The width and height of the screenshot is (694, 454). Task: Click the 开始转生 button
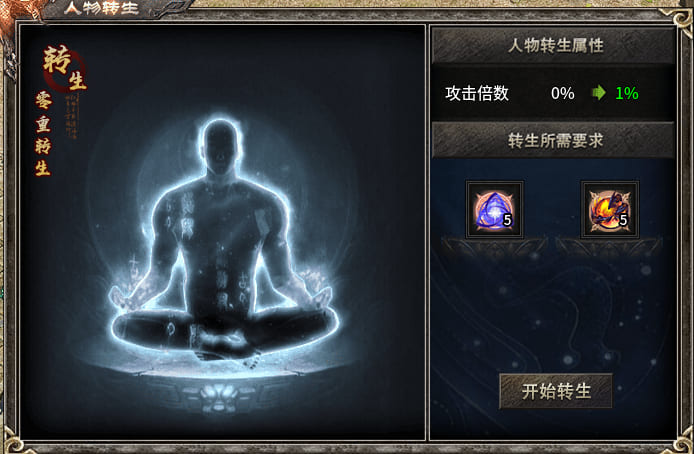(556, 391)
